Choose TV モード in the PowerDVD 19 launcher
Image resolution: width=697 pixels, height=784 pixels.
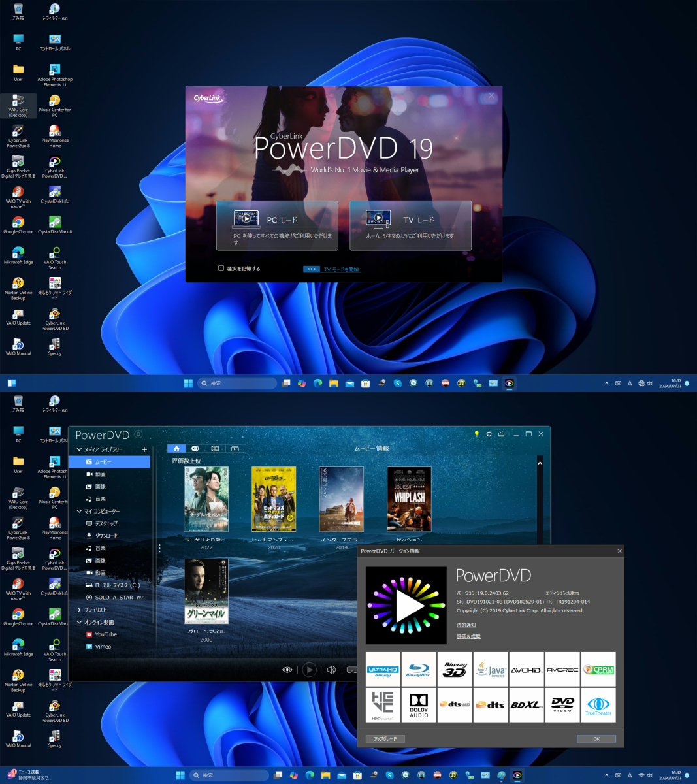pyautogui.click(x=410, y=225)
